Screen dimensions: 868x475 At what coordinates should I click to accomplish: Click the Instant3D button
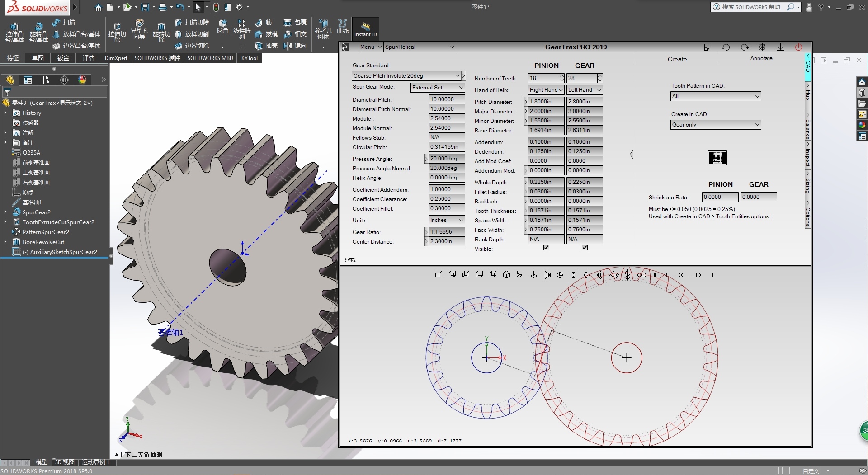pyautogui.click(x=365, y=28)
